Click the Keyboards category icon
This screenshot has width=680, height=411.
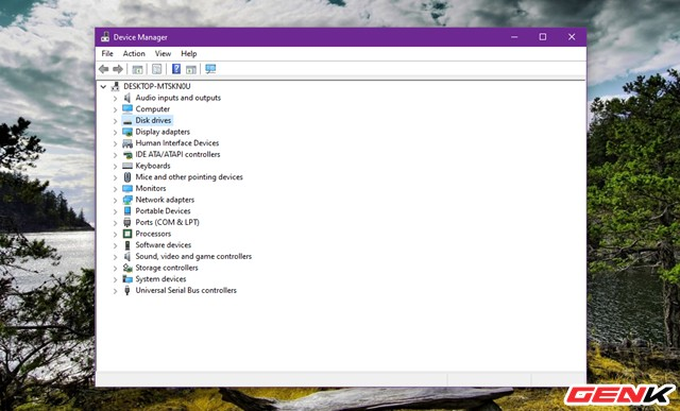pyautogui.click(x=127, y=166)
